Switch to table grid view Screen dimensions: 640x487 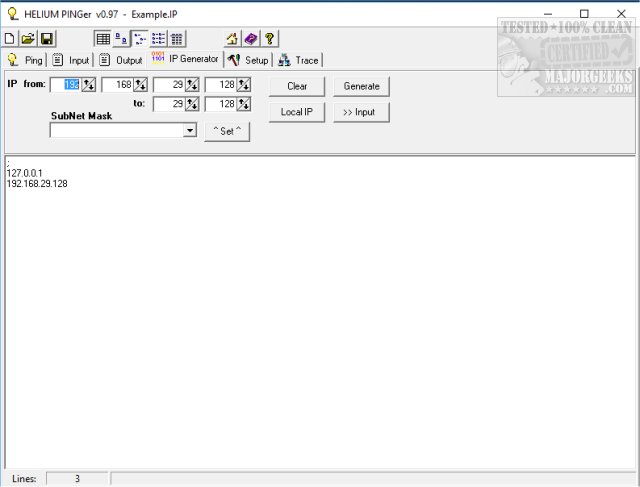103,39
